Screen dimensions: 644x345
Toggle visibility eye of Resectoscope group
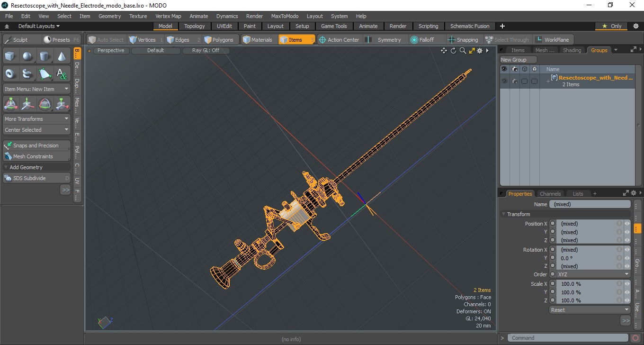click(504, 81)
